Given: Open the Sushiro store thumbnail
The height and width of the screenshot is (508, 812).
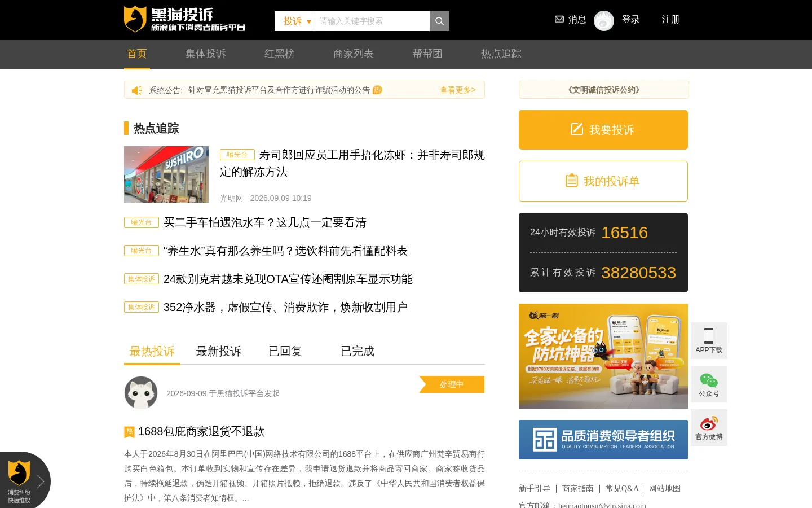Looking at the screenshot, I should [x=166, y=174].
